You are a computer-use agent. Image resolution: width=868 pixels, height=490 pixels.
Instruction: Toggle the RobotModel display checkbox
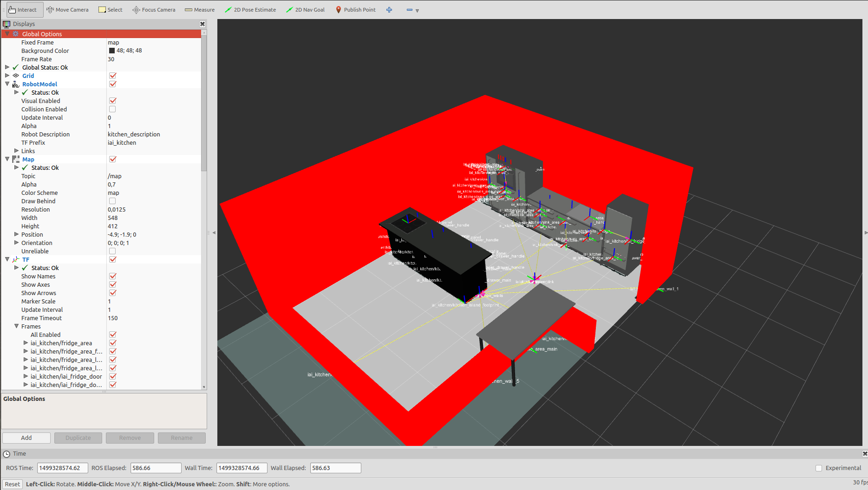tap(112, 84)
